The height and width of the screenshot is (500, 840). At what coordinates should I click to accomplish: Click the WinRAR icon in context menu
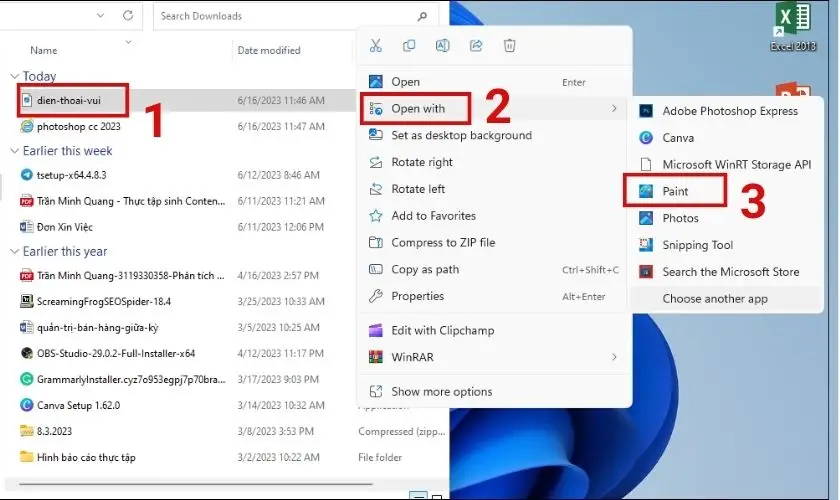[x=376, y=357]
